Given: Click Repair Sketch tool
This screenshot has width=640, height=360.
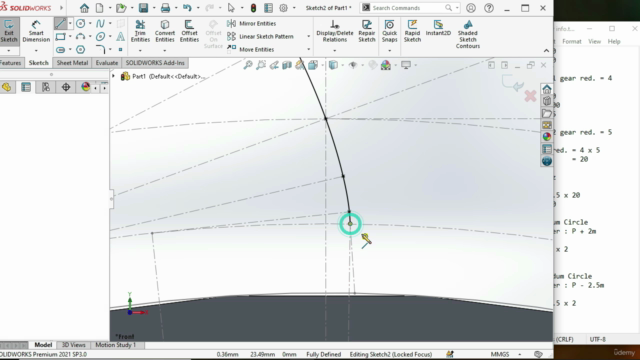Looking at the screenshot, I should tap(367, 31).
